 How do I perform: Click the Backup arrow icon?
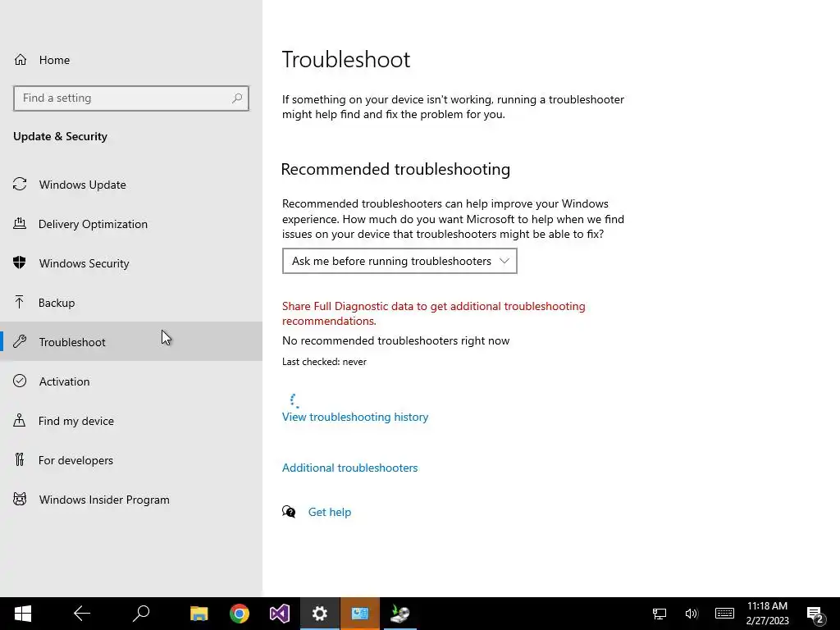20,302
